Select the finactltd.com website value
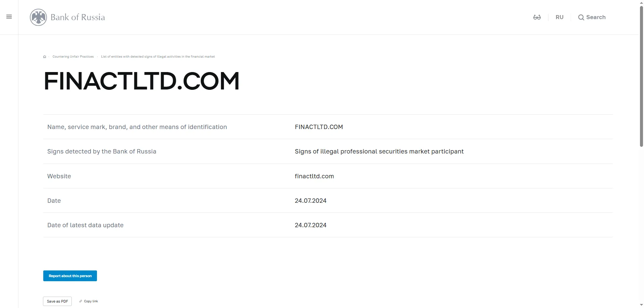 click(314, 176)
